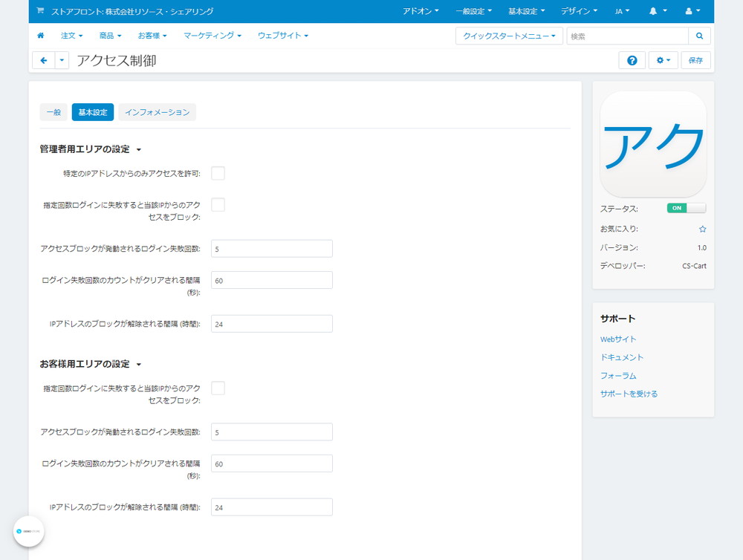This screenshot has height=560, width=743.
Task: Click customer area count clear interval field 60
Action: pos(271,464)
